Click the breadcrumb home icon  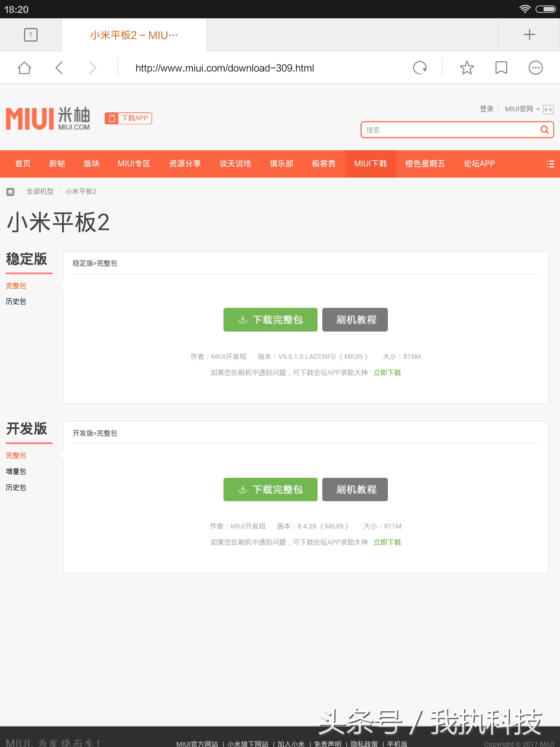[10, 191]
